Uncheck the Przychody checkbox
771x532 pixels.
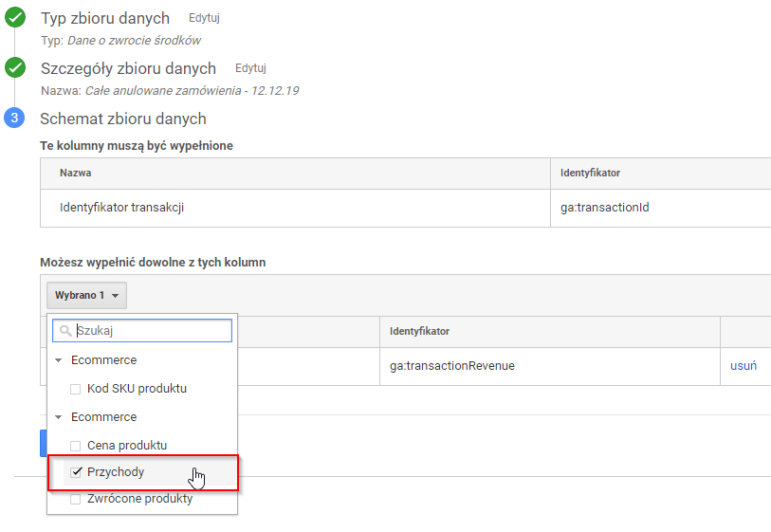pos(76,472)
